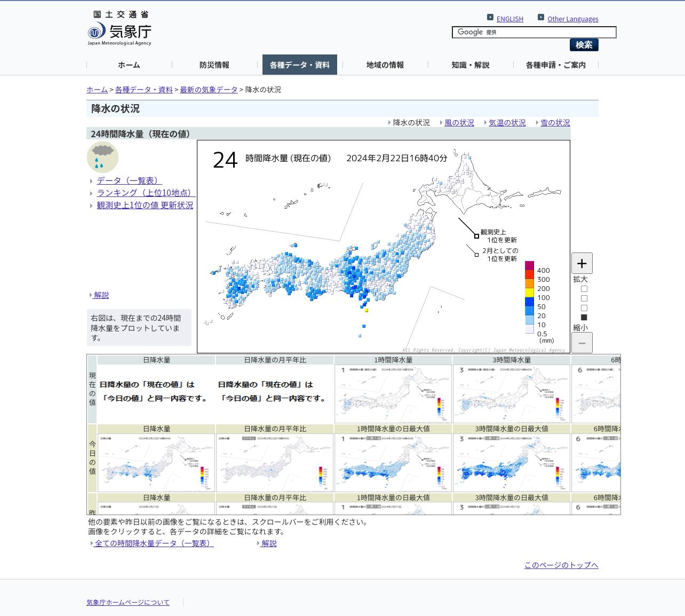The height and width of the screenshot is (616, 685).
Task: Click the rain cloud icon
Action: pos(102,157)
